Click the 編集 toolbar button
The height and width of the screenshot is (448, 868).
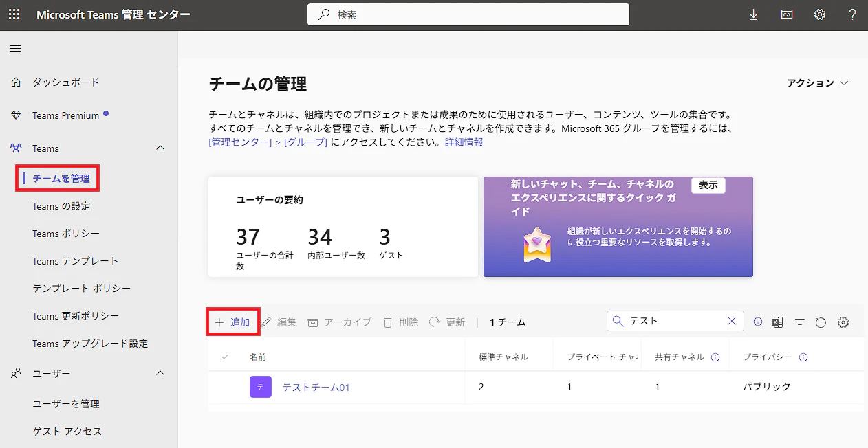[x=279, y=322]
